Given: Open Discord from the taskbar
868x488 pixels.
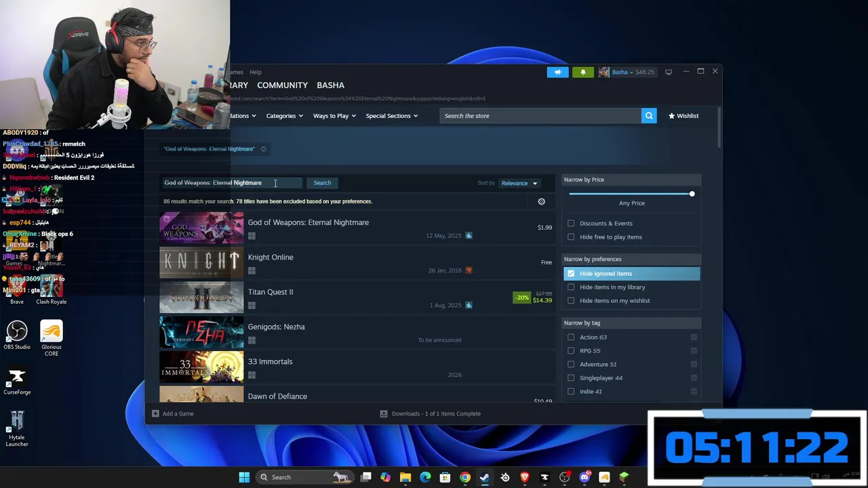Looking at the screenshot, I should pyautogui.click(x=585, y=477).
